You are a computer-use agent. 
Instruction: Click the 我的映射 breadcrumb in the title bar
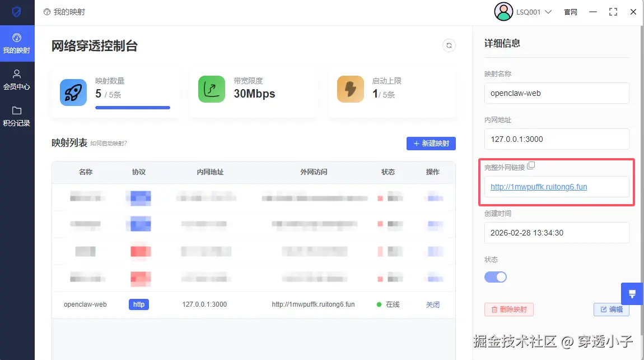click(64, 12)
